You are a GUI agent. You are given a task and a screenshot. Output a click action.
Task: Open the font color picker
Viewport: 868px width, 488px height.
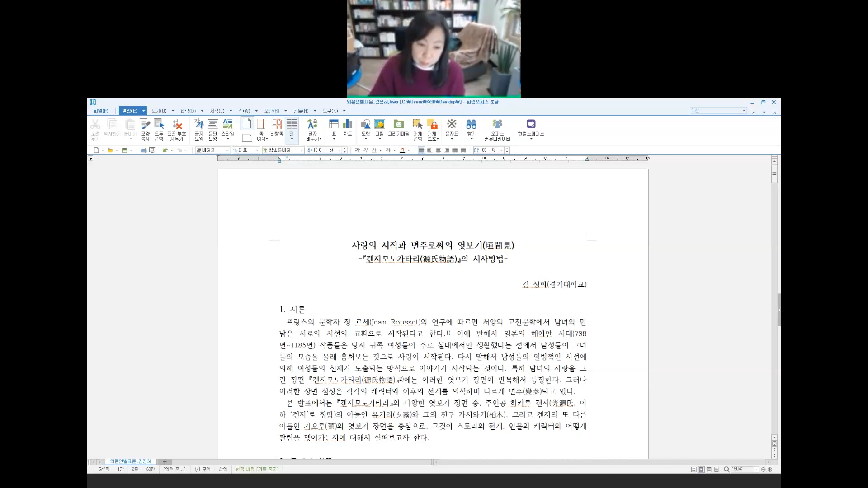(x=408, y=150)
